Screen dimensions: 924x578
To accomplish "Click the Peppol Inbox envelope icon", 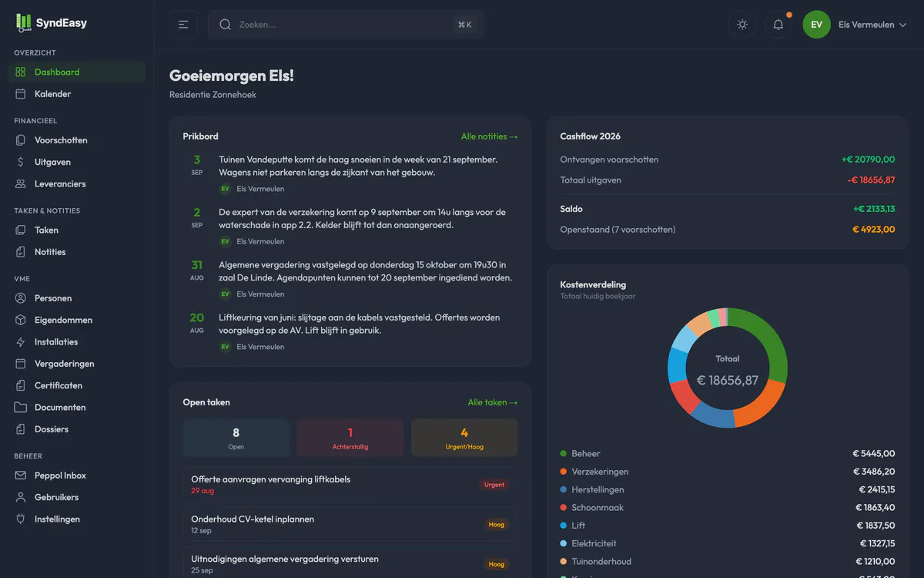I will click(21, 476).
